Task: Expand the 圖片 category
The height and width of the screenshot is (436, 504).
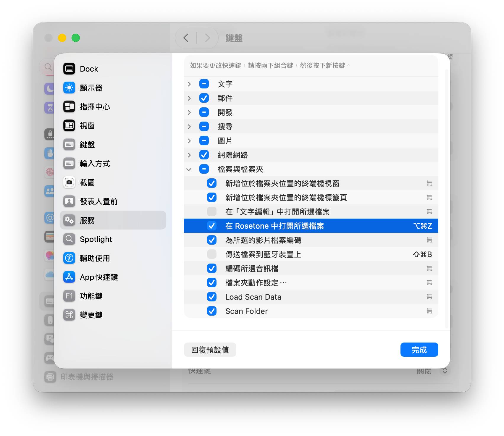Action: (189, 141)
